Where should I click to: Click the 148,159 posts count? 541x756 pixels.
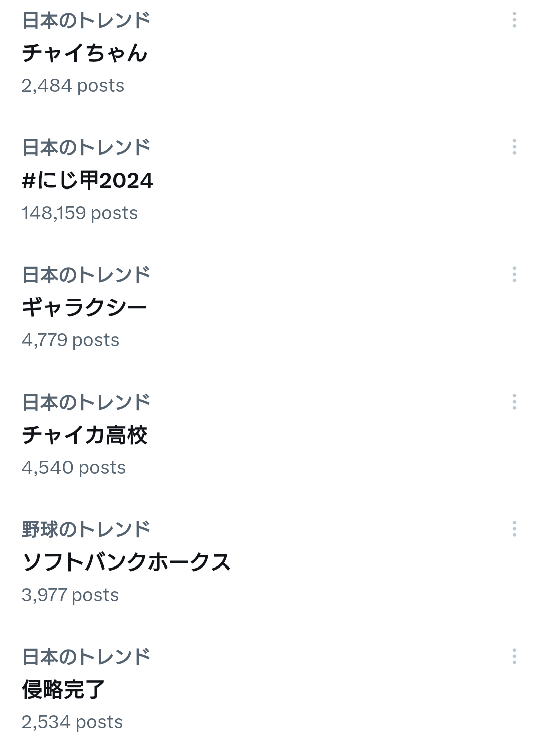click(79, 213)
